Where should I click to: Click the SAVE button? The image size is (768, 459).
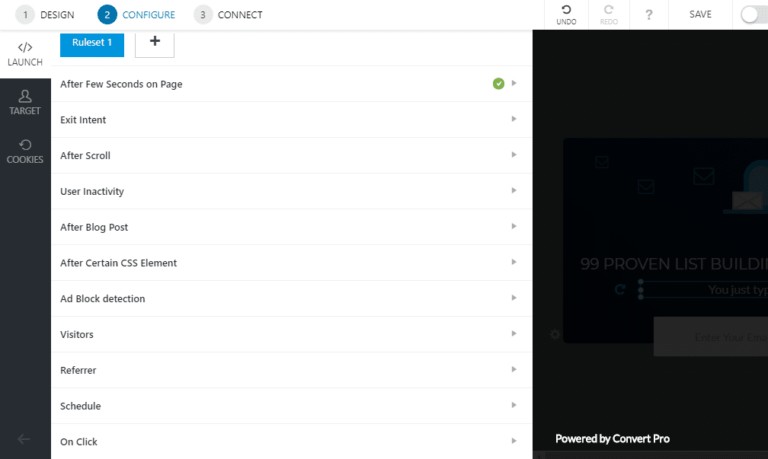pos(700,15)
